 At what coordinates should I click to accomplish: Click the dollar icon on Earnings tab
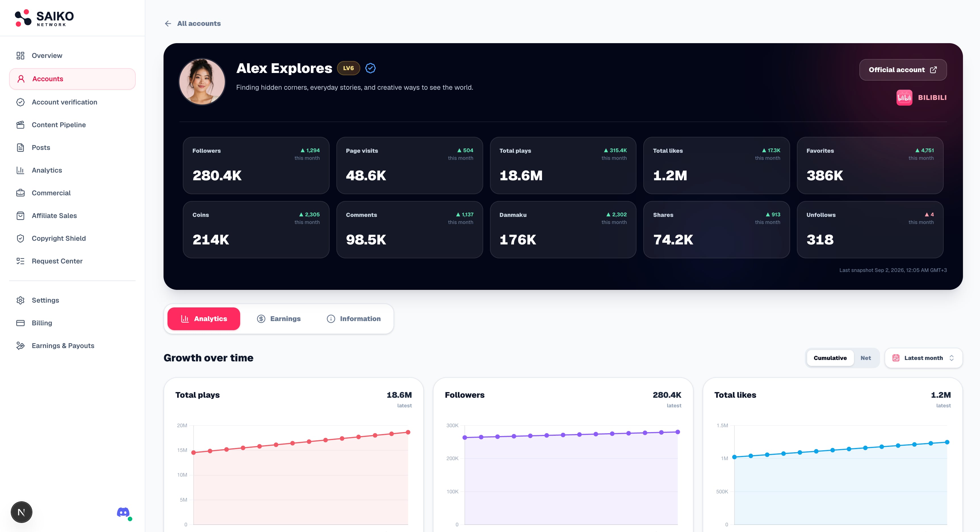(x=261, y=319)
